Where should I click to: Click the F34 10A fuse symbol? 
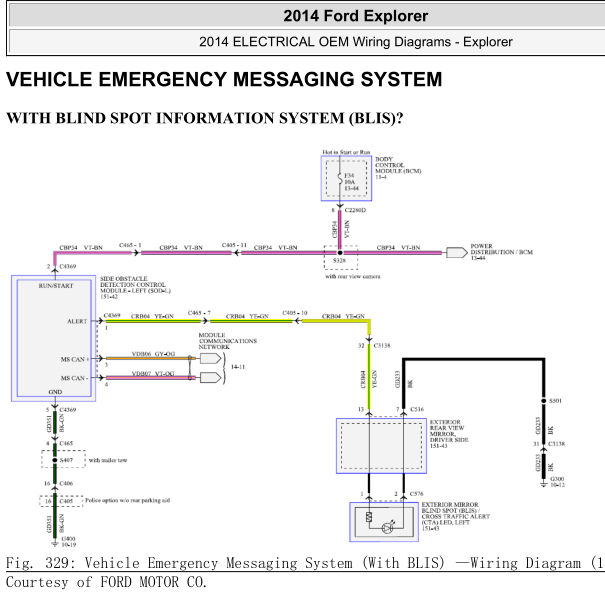click(340, 179)
